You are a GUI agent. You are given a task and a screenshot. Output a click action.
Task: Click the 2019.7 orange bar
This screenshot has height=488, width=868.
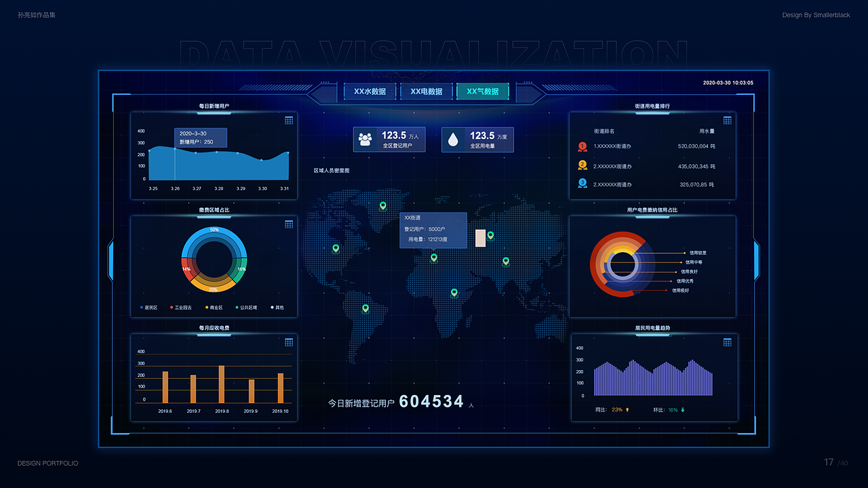[x=193, y=389]
